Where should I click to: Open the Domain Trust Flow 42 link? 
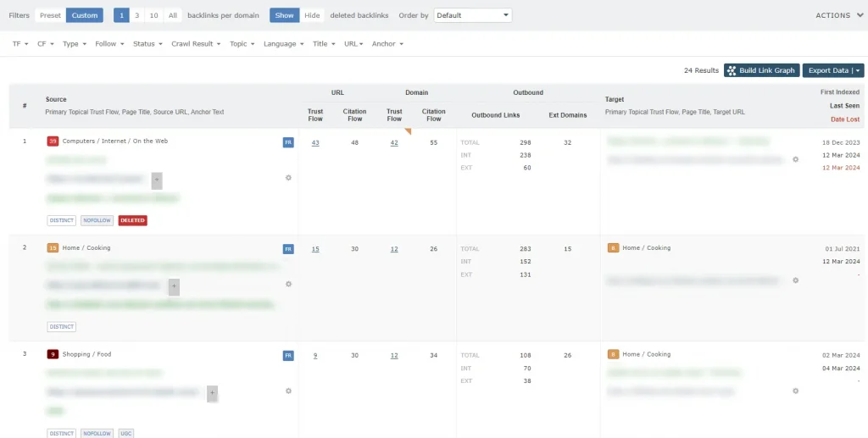click(394, 142)
